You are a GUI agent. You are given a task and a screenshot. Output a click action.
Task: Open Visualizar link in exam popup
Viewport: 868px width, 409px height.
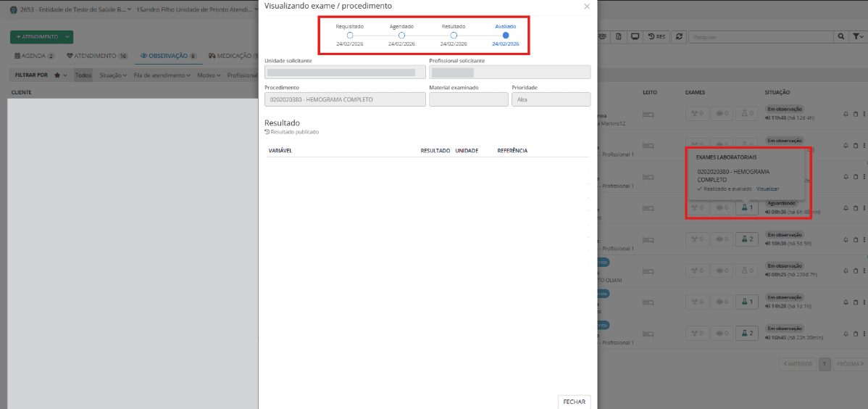click(767, 189)
